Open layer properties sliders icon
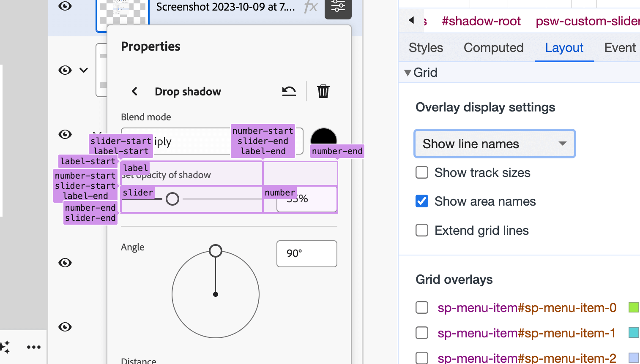This screenshot has width=640, height=364. [x=338, y=7]
